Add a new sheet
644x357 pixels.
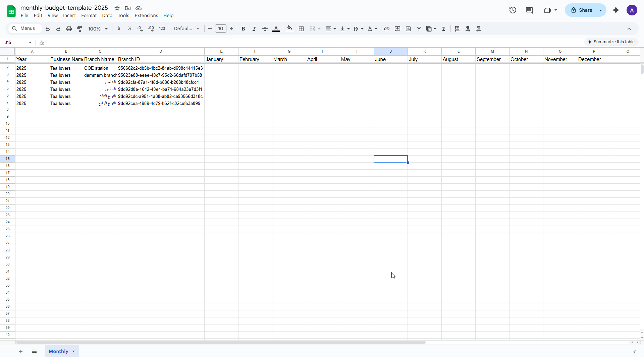pyautogui.click(x=21, y=351)
